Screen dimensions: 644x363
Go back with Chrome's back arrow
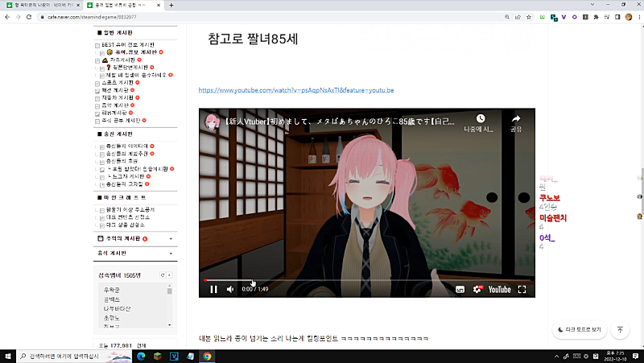[7, 17]
